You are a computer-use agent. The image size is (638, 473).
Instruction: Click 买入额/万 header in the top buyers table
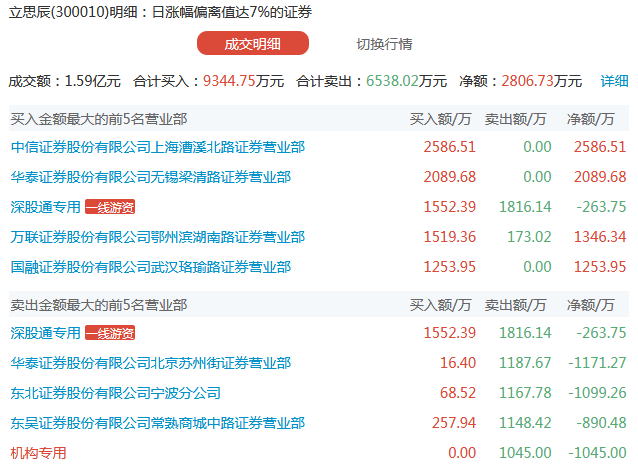pos(440,119)
